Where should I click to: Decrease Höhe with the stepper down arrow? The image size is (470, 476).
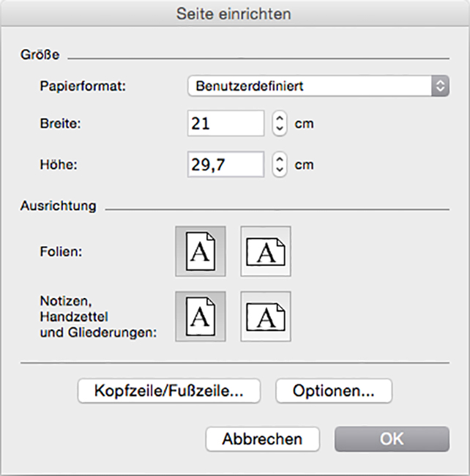[x=280, y=171]
